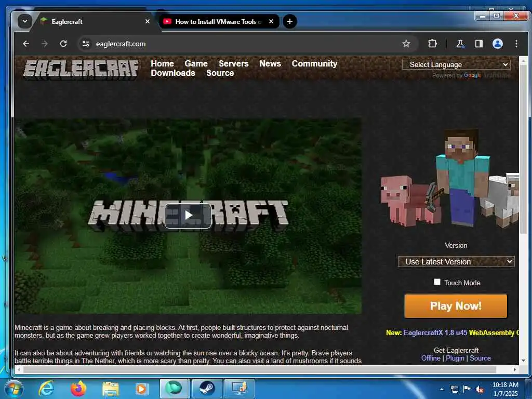Click the vertical page scrollbar thumb
532x399 pixels.
coord(523,149)
